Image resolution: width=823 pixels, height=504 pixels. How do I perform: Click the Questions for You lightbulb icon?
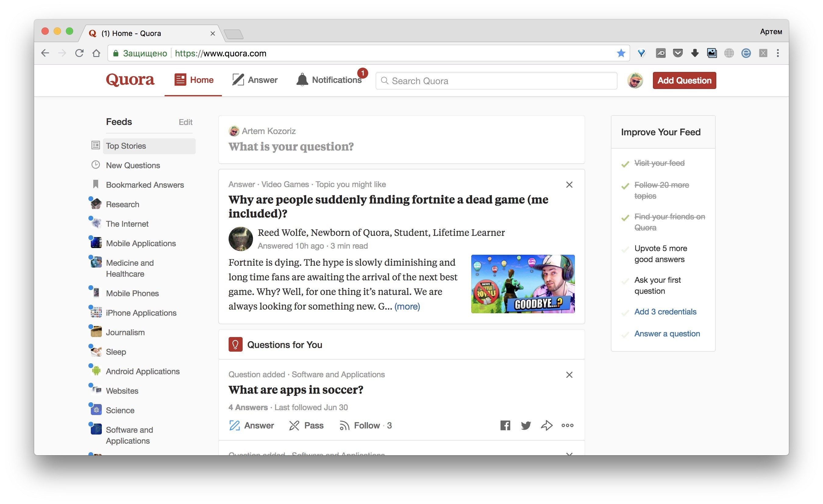point(236,344)
